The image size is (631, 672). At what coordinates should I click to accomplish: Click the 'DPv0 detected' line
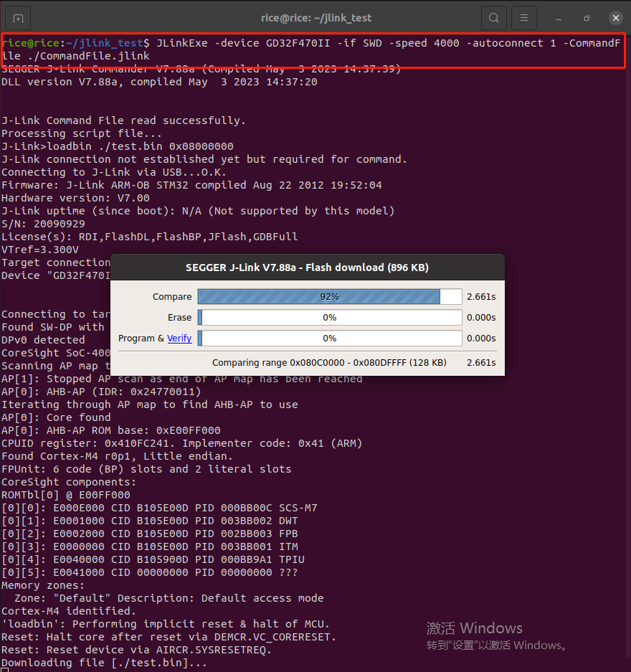point(43,340)
